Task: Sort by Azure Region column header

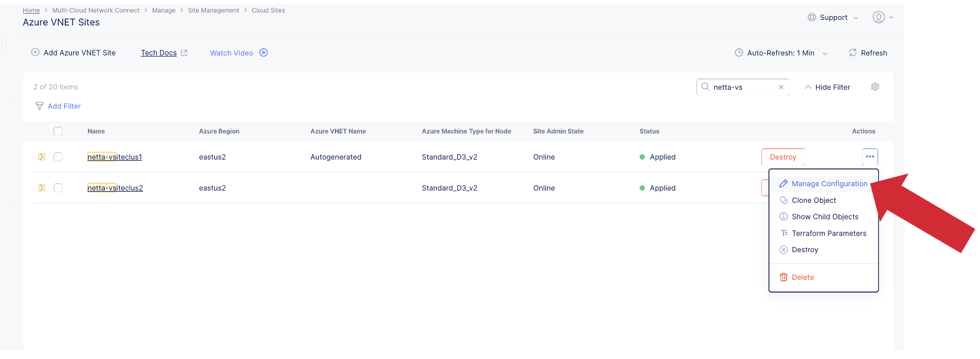Action: (x=219, y=131)
